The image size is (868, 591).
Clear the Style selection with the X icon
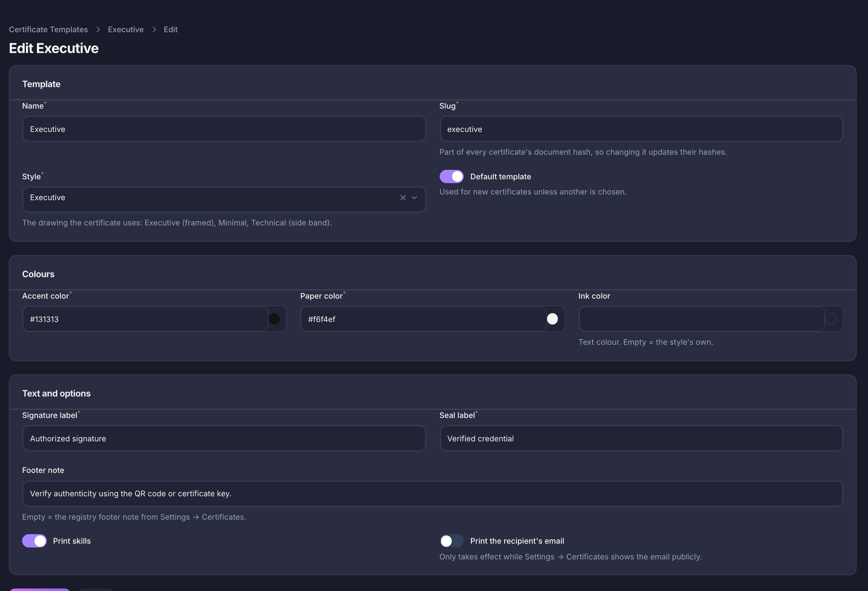click(x=403, y=198)
